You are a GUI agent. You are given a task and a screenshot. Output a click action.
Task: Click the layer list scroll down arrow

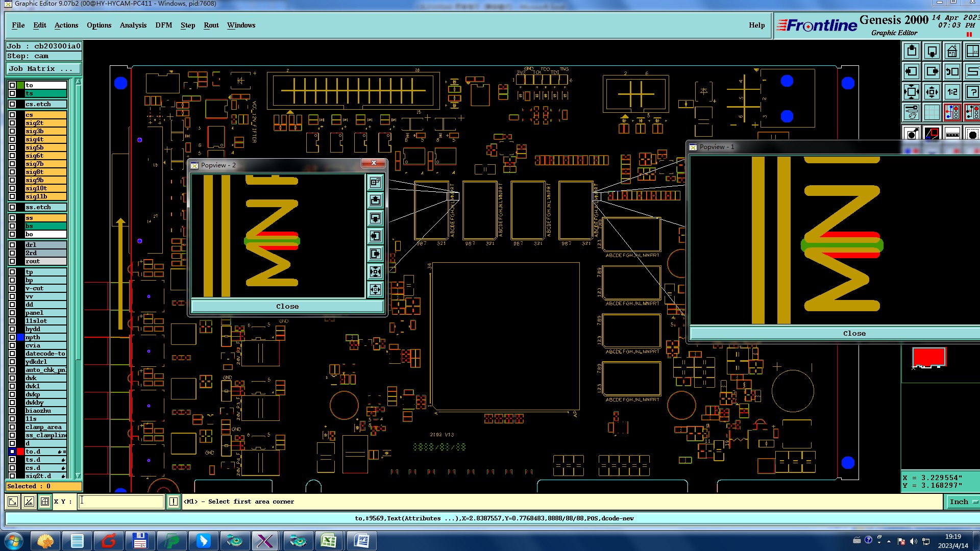(78, 475)
